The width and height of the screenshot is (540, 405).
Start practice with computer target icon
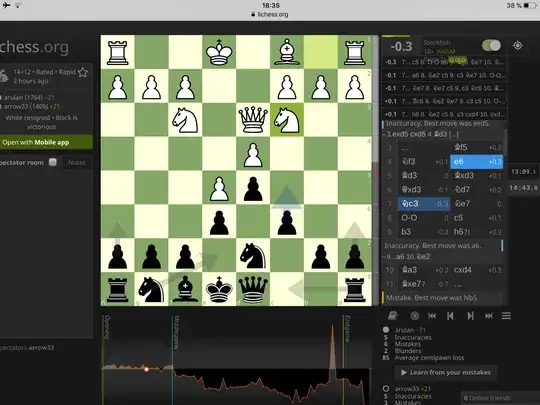(415, 316)
